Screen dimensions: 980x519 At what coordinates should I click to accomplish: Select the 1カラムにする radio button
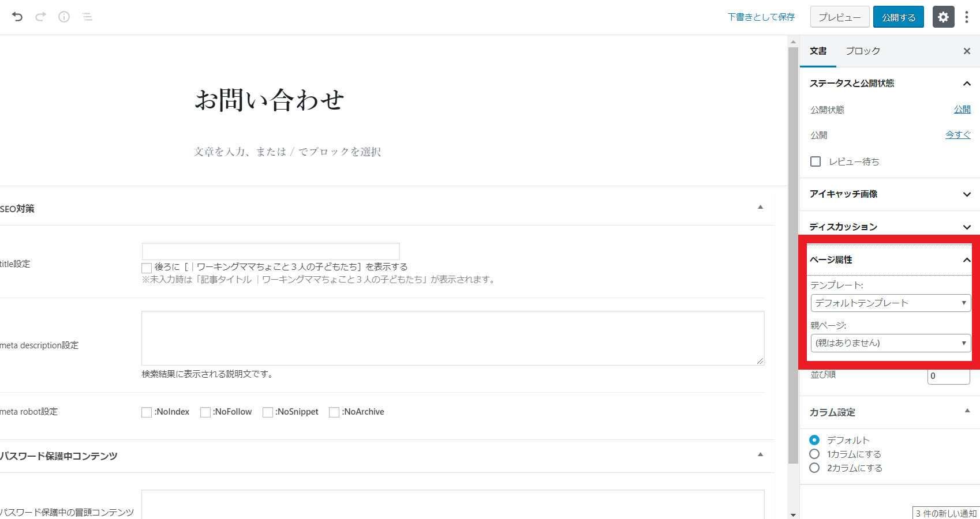814,454
